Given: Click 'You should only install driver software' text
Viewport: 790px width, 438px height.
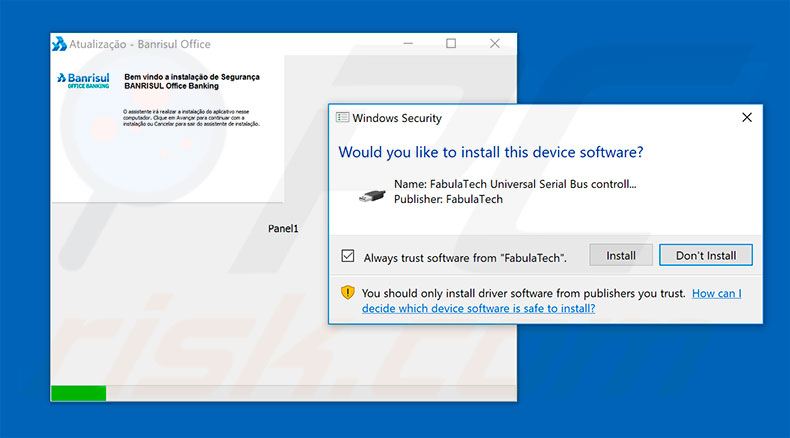Looking at the screenshot, I should [523, 293].
